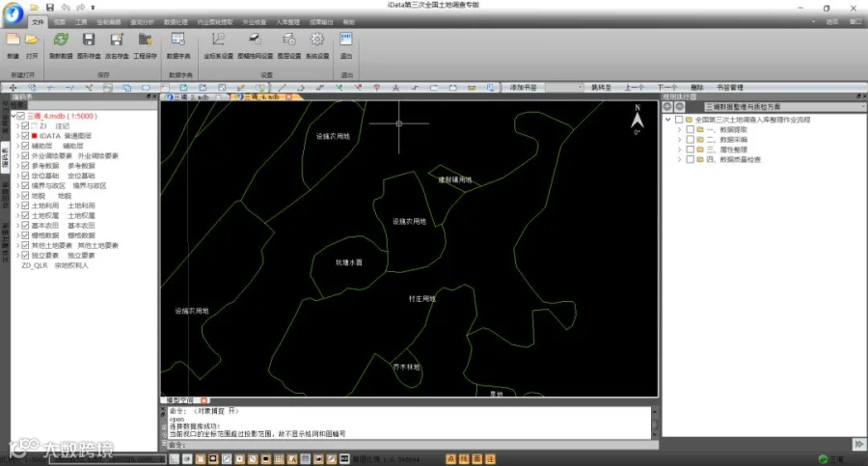Open the 数据处理 ribbon tab
868x466 pixels.
pos(176,22)
